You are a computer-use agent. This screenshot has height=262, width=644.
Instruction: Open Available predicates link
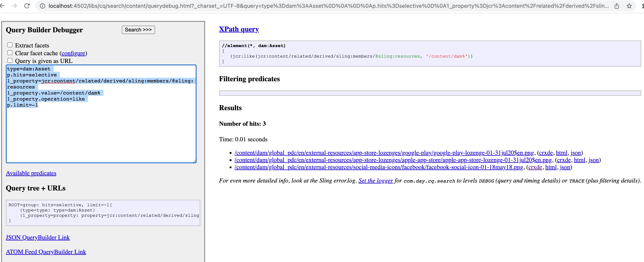click(31, 173)
